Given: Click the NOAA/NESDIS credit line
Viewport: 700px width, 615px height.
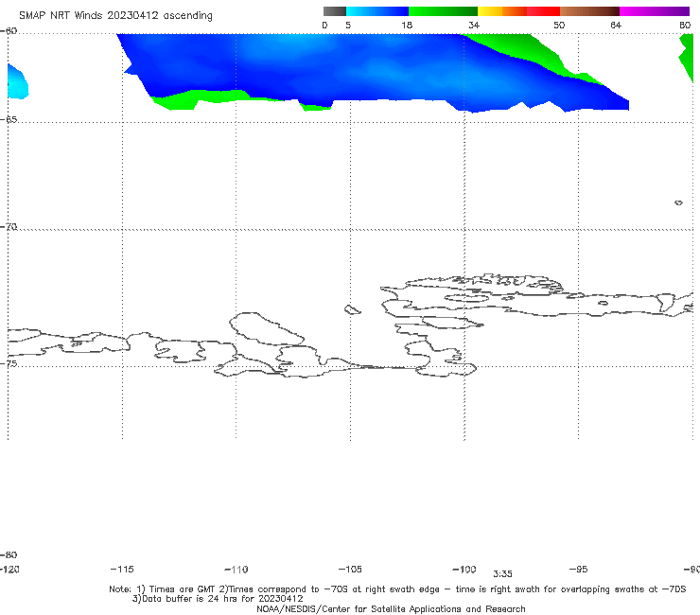Looking at the screenshot, I should click(x=391, y=609).
